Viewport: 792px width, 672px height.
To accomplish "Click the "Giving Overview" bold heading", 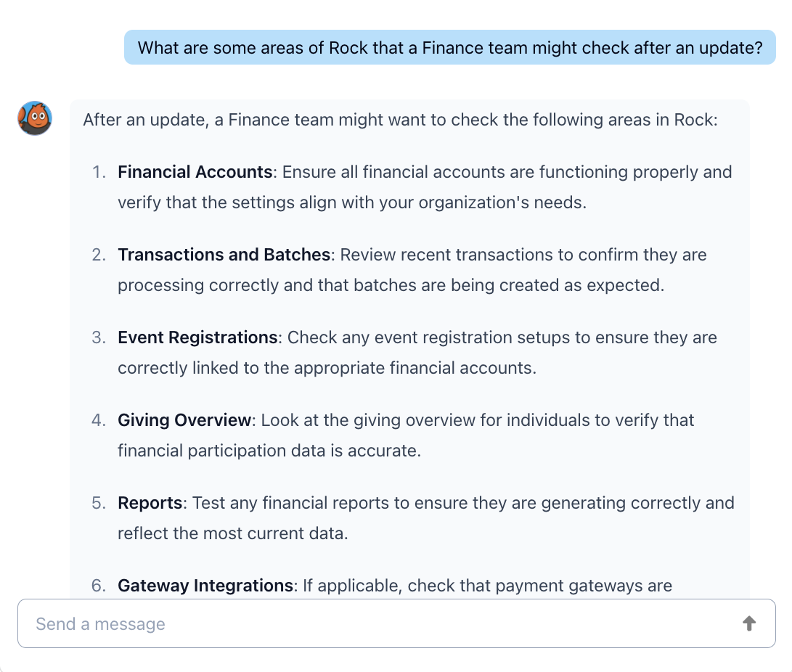I will point(184,420).
